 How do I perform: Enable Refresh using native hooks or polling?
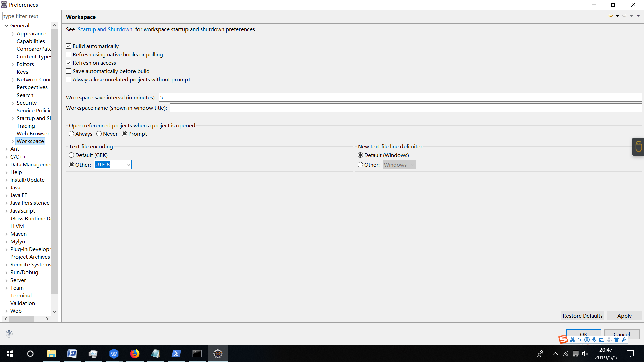coord(69,54)
